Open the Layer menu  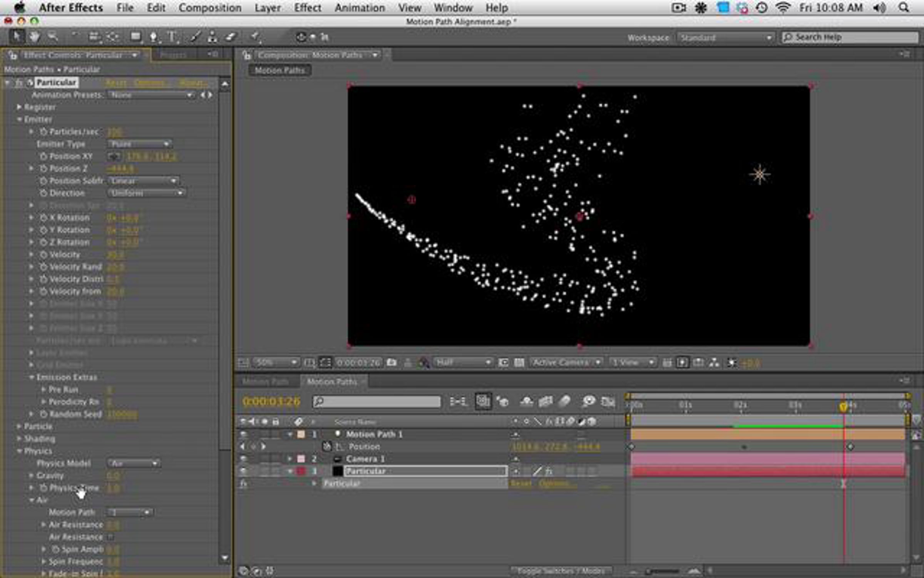[268, 8]
